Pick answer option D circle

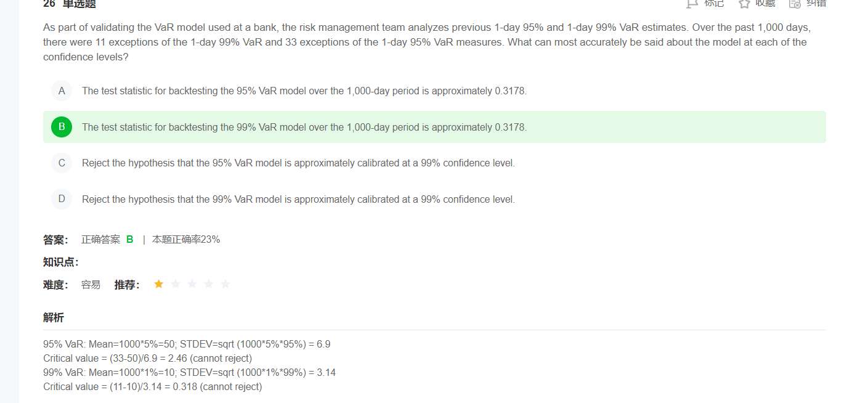coord(62,199)
